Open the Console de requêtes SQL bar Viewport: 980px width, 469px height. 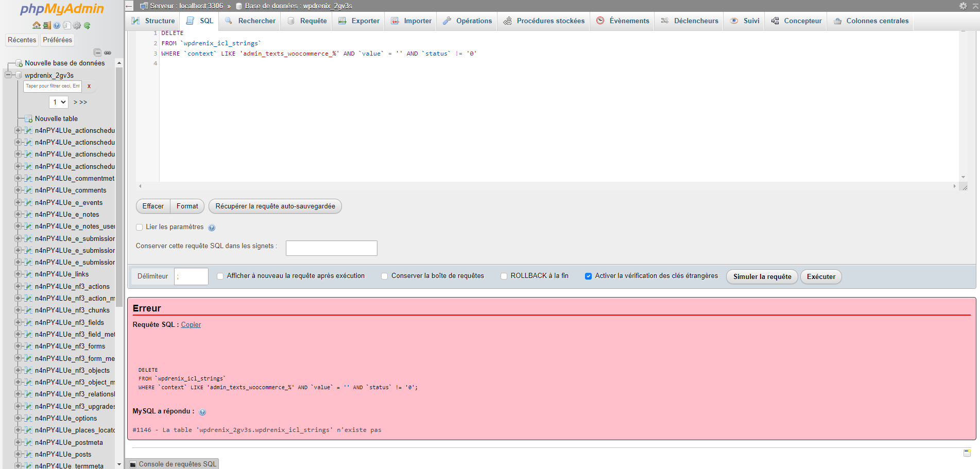click(x=173, y=464)
